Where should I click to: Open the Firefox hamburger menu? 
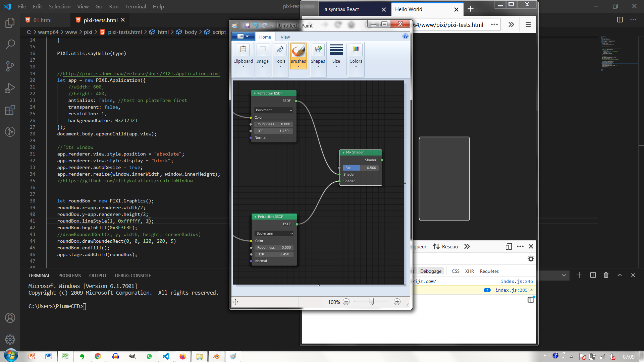528,24
